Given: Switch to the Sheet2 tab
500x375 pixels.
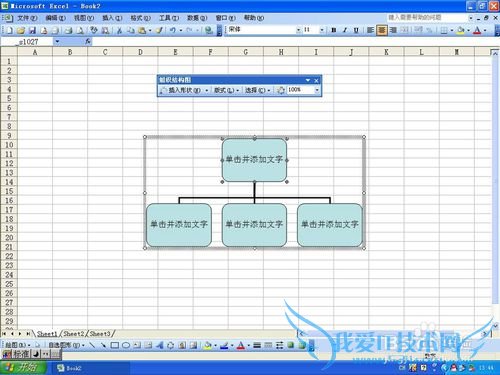Looking at the screenshot, I should pyautogui.click(x=74, y=334).
